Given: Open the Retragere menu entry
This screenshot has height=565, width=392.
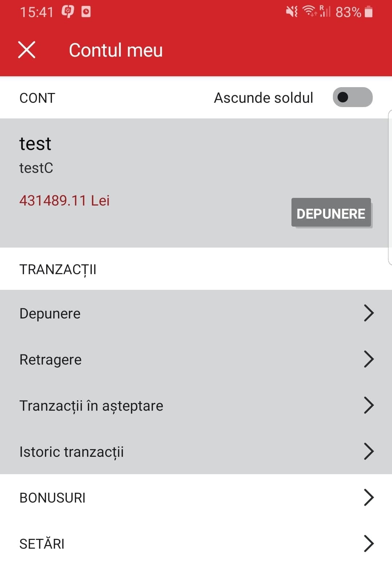Looking at the screenshot, I should (x=50, y=359).
